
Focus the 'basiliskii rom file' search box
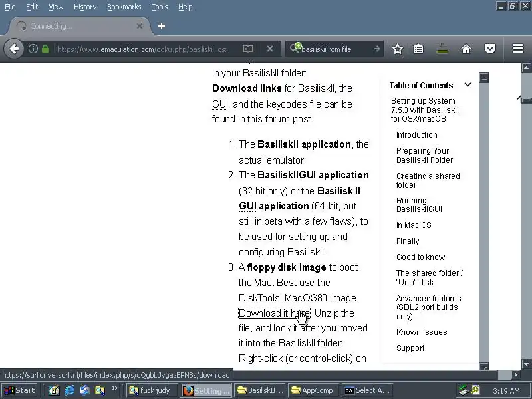[x=334, y=49]
